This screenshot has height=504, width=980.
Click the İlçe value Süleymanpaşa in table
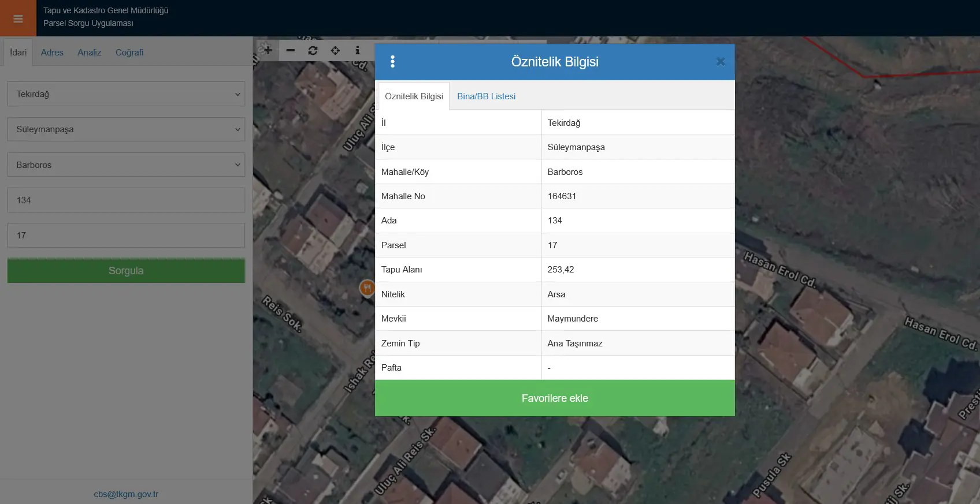(576, 147)
